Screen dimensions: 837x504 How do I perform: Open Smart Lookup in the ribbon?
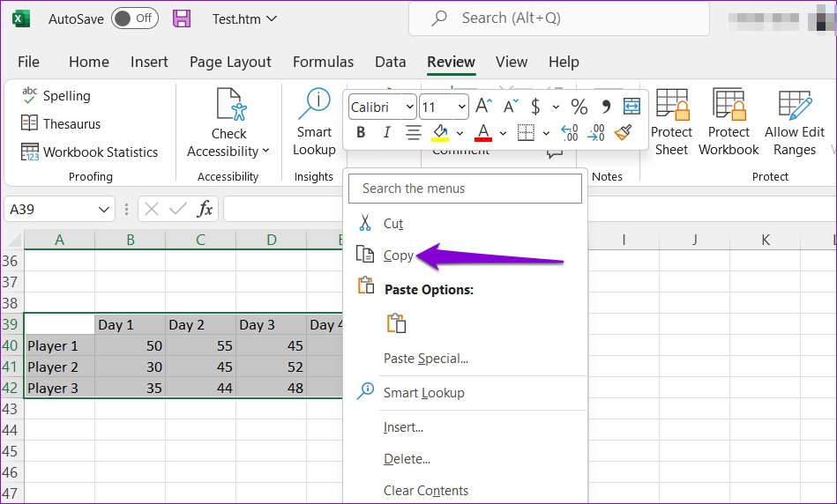click(314, 122)
